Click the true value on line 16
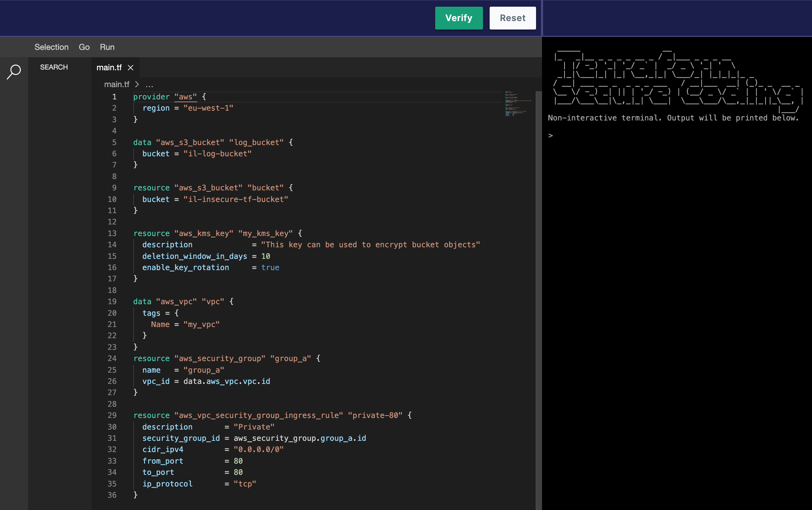Screen dimensions: 812x510 270,268
